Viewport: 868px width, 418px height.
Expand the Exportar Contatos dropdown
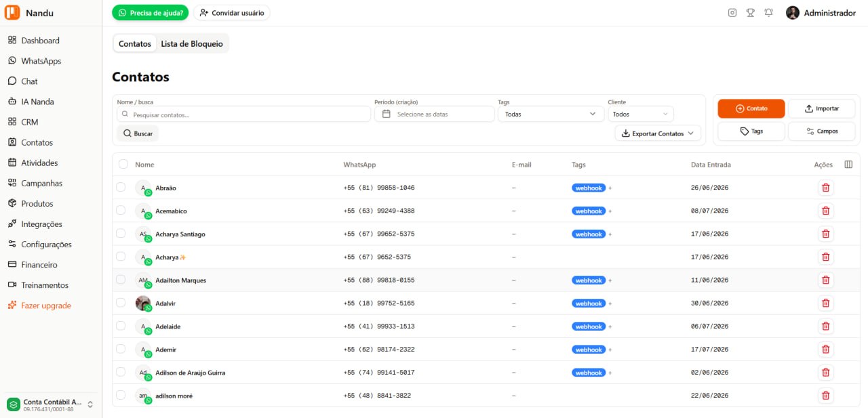coord(658,133)
